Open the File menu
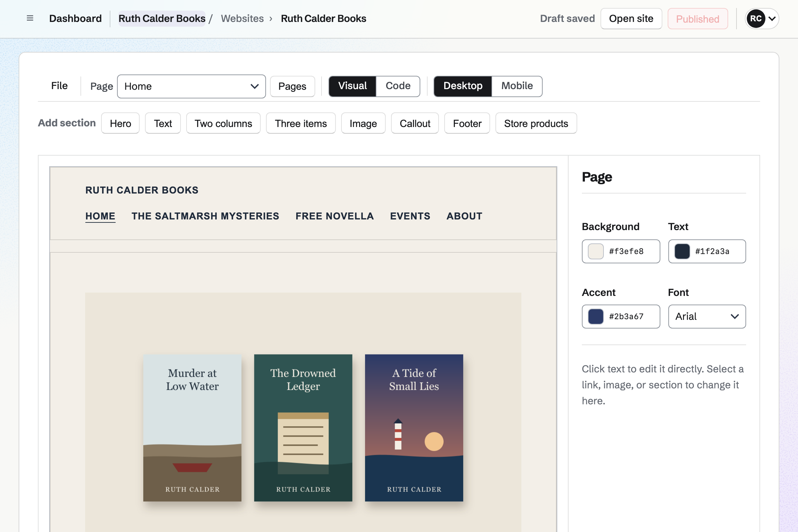Screen dimensions: 798x532 (x=60, y=86)
